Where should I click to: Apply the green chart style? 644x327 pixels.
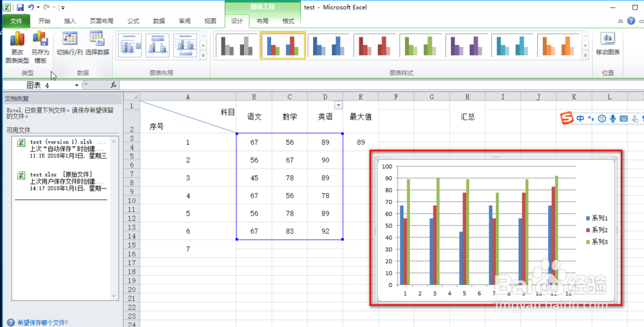(x=421, y=46)
